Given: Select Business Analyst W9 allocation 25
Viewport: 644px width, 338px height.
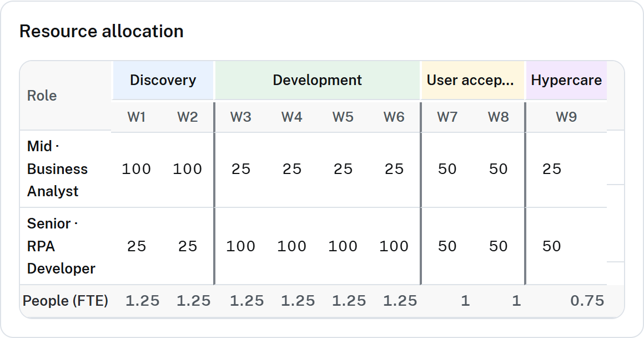Looking at the screenshot, I should pyautogui.click(x=552, y=169).
